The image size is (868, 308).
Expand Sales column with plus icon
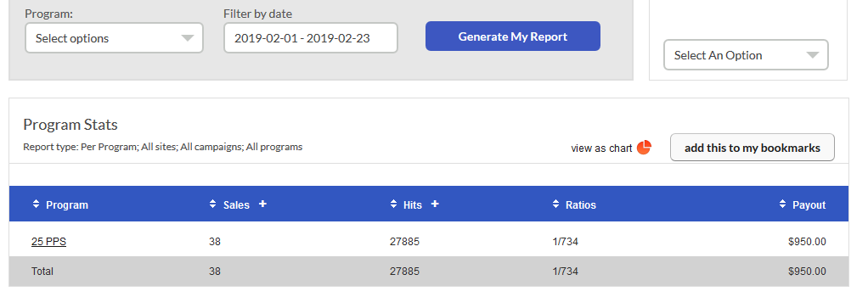(x=263, y=204)
